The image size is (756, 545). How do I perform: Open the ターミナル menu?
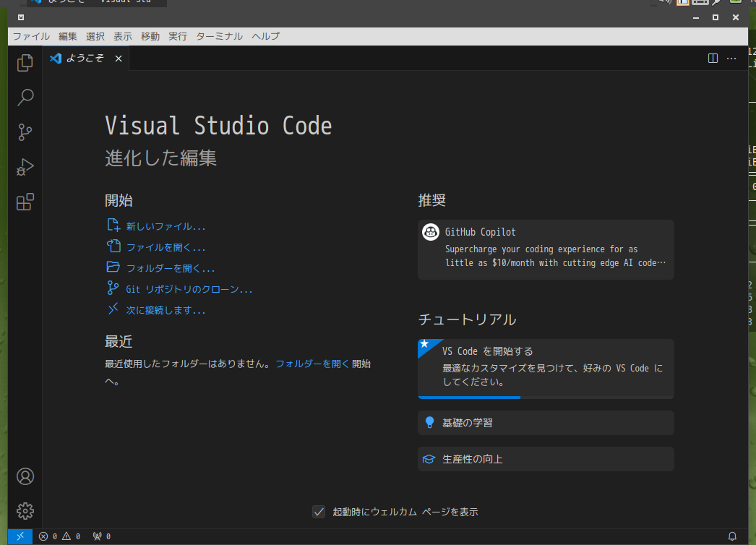(x=220, y=37)
